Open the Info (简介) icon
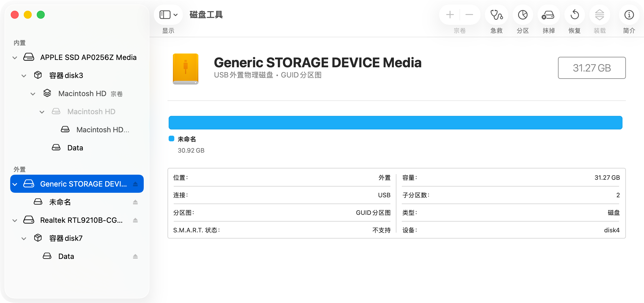Screen dimensions: 644x303 click(629, 15)
